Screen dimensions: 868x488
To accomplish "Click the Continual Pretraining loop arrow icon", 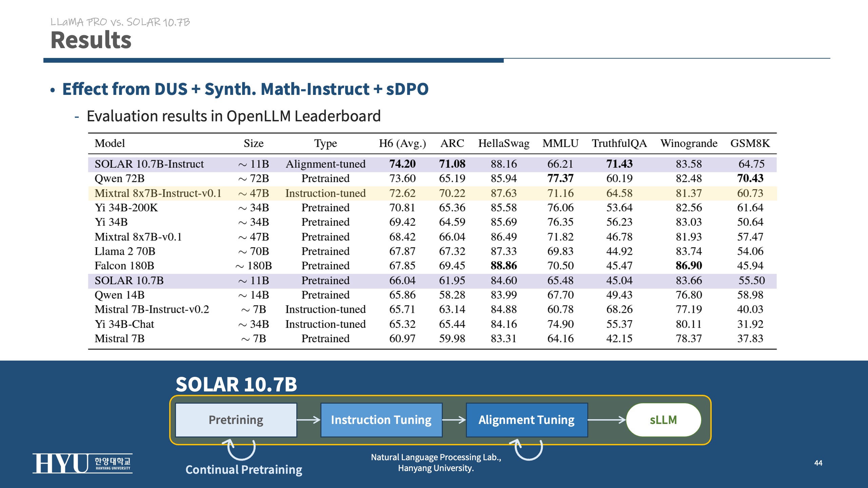I will pos(241,449).
